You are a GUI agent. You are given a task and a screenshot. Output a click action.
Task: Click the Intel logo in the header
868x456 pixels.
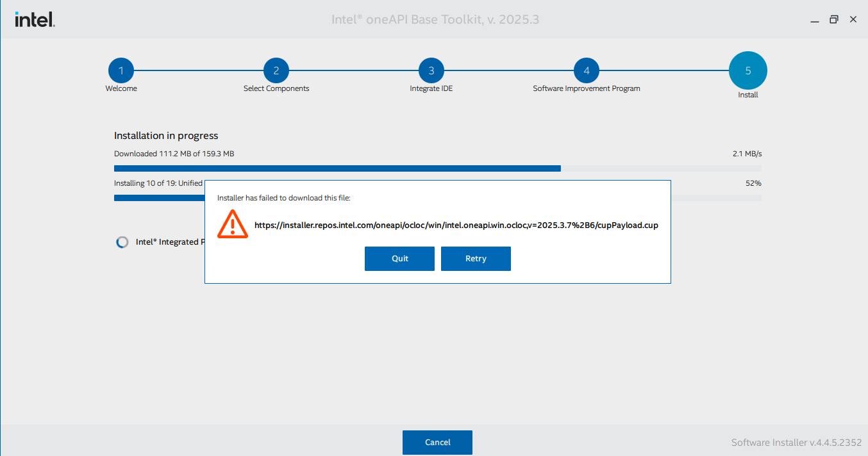35,20
